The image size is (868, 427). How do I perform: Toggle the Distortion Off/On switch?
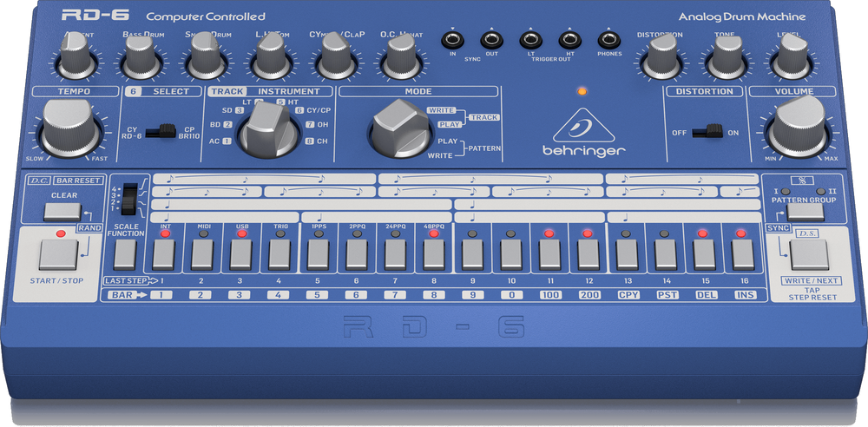pos(713,131)
